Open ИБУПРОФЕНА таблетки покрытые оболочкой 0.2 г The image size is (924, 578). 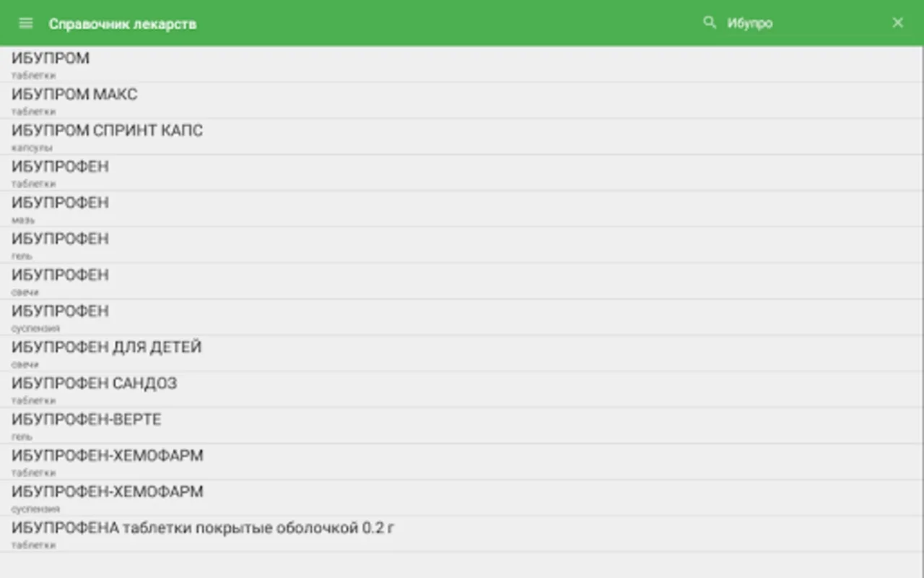[x=462, y=534]
